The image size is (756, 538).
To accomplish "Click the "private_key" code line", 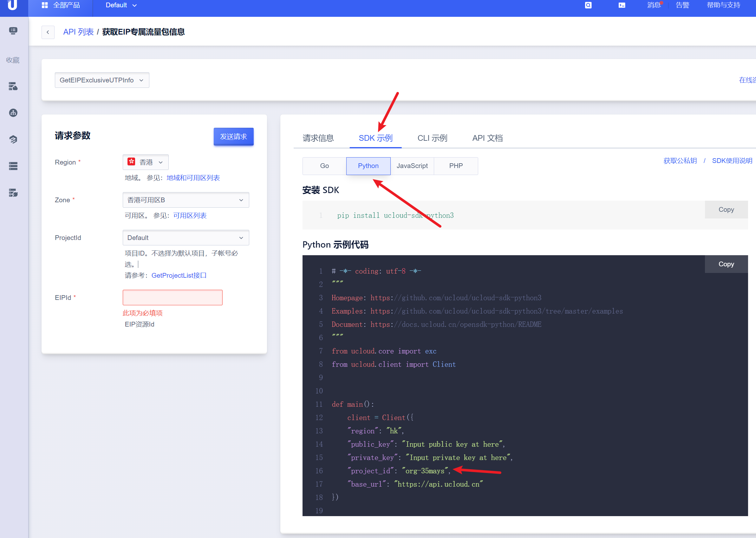I will click(430, 458).
